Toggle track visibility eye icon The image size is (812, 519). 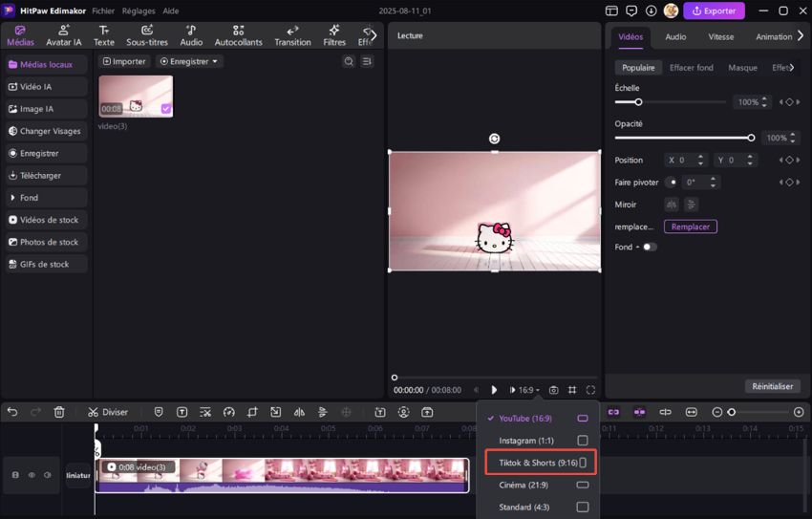click(31, 475)
